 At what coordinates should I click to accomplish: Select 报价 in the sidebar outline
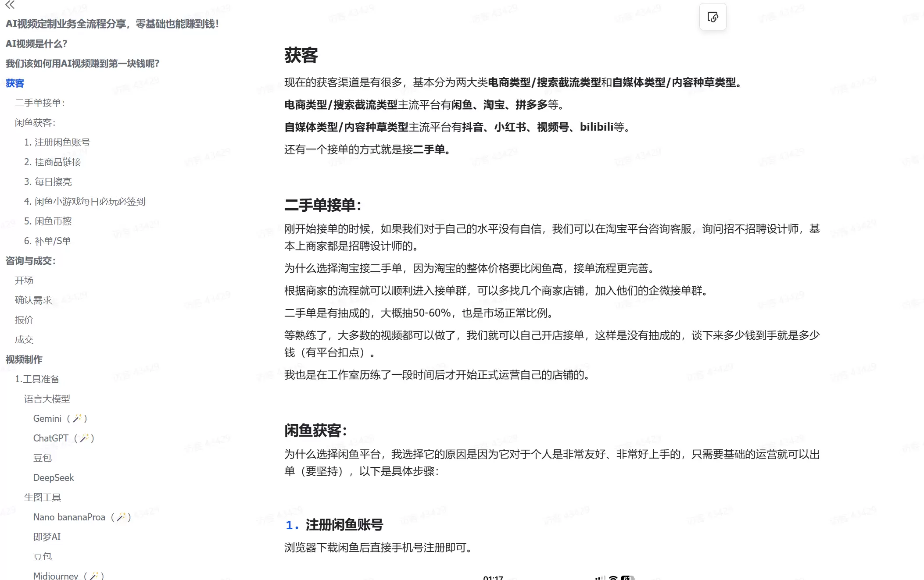(x=25, y=320)
